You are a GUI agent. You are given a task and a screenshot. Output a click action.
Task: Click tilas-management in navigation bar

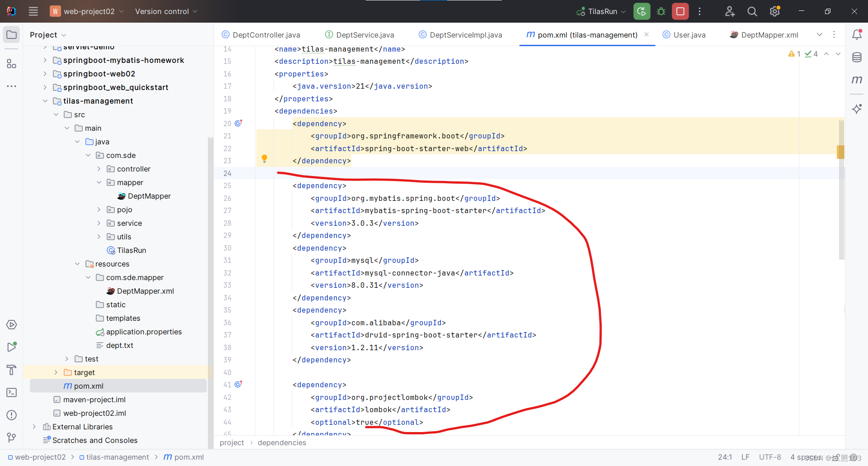click(x=114, y=457)
